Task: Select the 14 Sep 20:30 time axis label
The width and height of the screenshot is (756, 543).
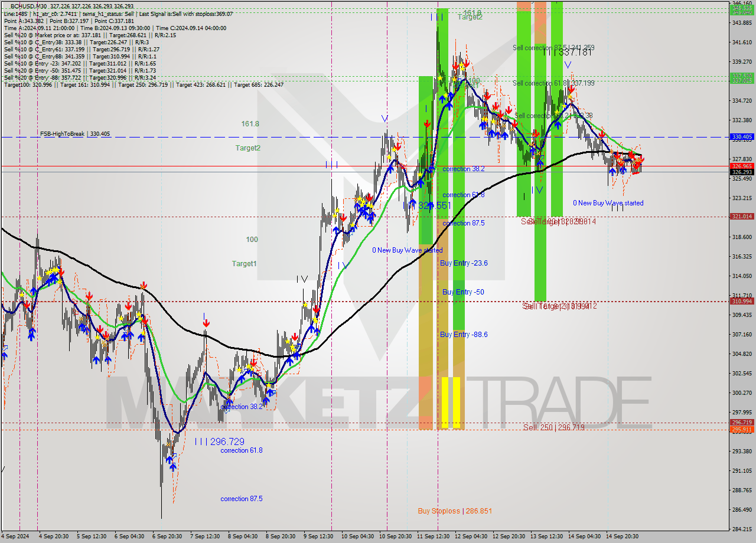Action: coord(623,537)
